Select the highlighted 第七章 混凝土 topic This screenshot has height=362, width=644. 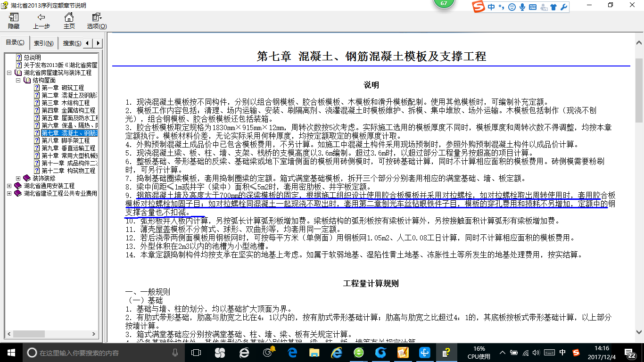click(69, 133)
